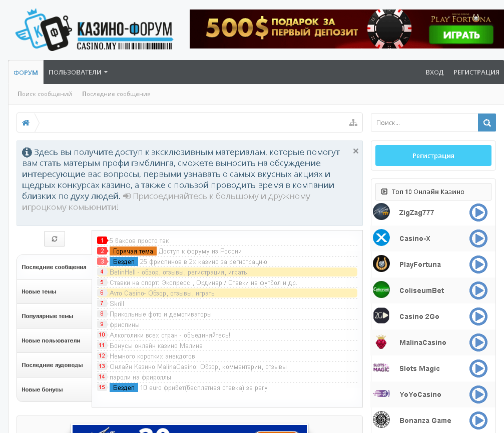Open the Skrill thread
The height and width of the screenshot is (433, 504).
coord(117,304)
